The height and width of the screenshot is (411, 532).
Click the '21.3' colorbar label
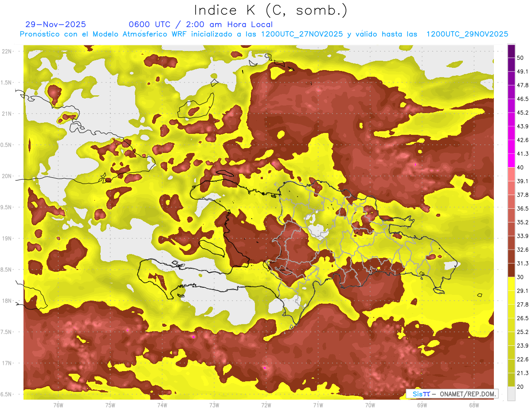tap(523, 373)
